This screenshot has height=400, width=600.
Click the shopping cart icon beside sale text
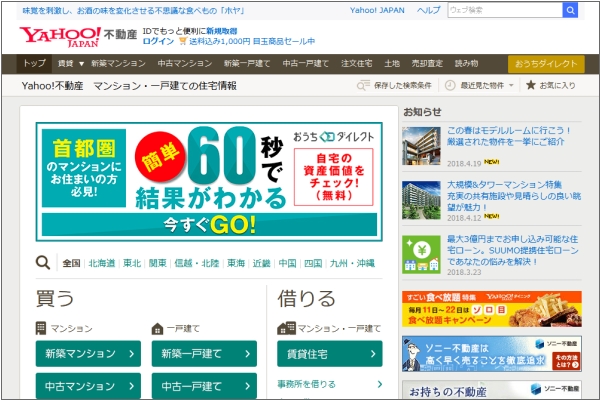pos(183,41)
